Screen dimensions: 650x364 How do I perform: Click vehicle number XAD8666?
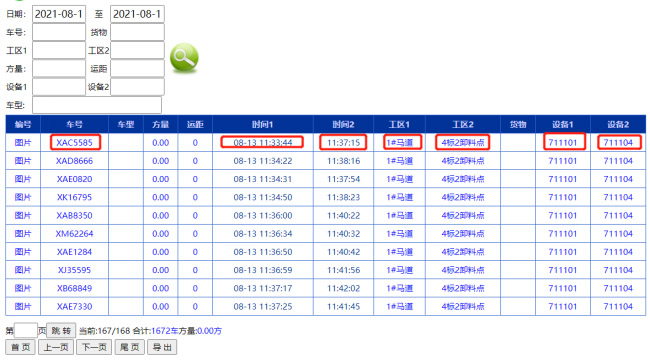[x=75, y=161]
